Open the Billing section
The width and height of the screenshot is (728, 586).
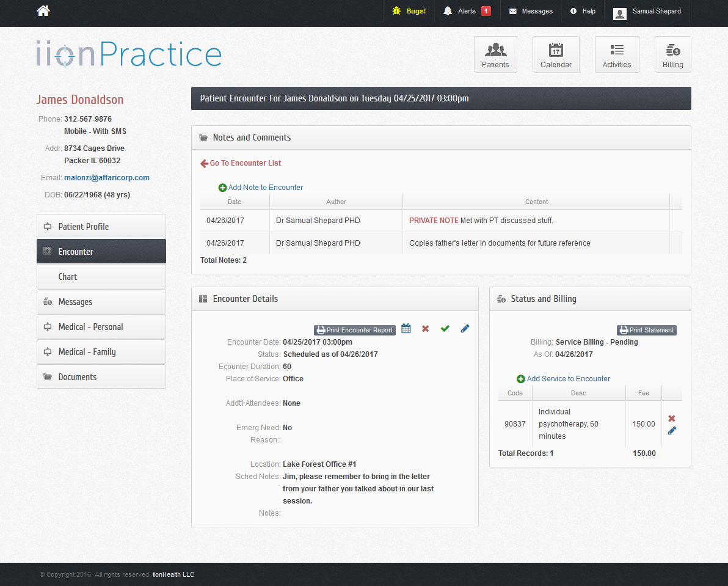[x=672, y=55]
